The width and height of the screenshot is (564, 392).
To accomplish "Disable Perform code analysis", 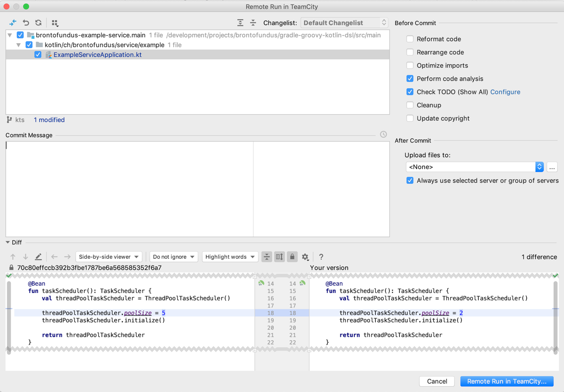I will [x=410, y=79].
